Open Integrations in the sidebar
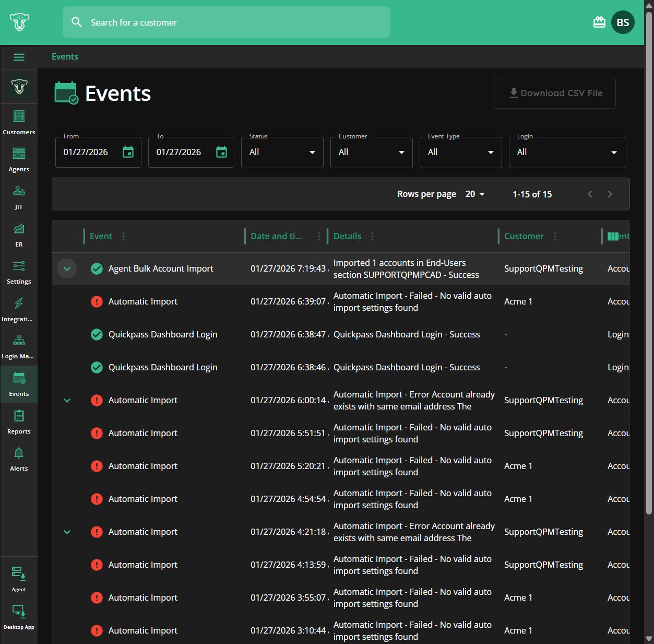The width and height of the screenshot is (654, 644). point(19,309)
